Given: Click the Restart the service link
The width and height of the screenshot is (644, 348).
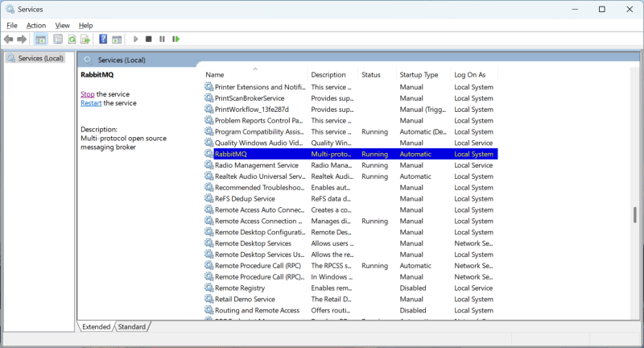Looking at the screenshot, I should pos(91,103).
